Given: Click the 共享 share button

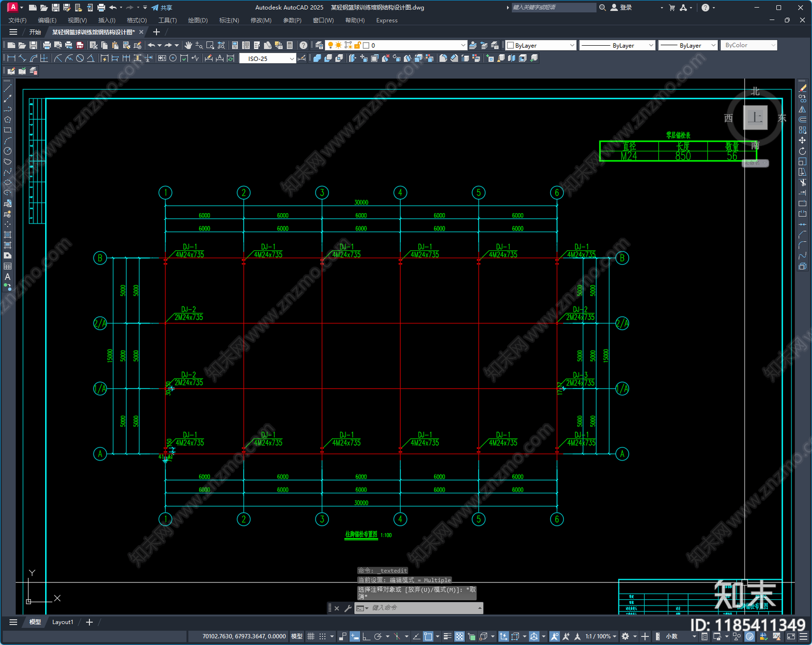Looking at the screenshot, I should click(x=162, y=8).
